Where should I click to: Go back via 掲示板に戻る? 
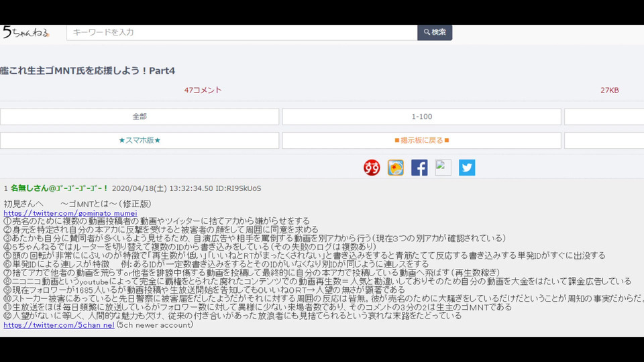422,140
